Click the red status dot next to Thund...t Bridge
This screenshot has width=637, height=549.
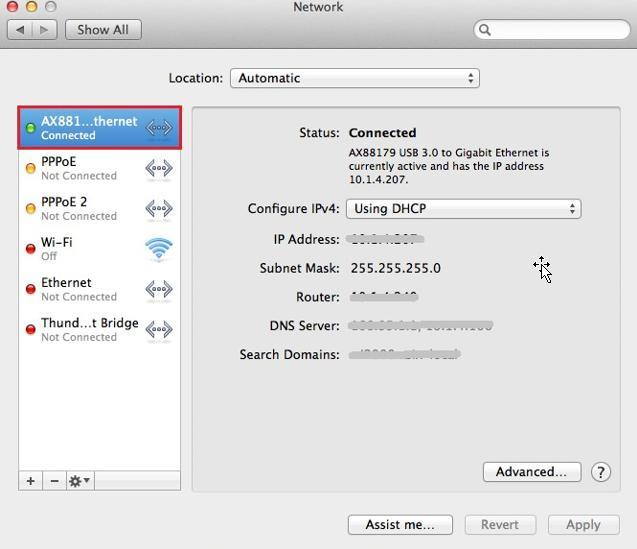[x=30, y=329]
